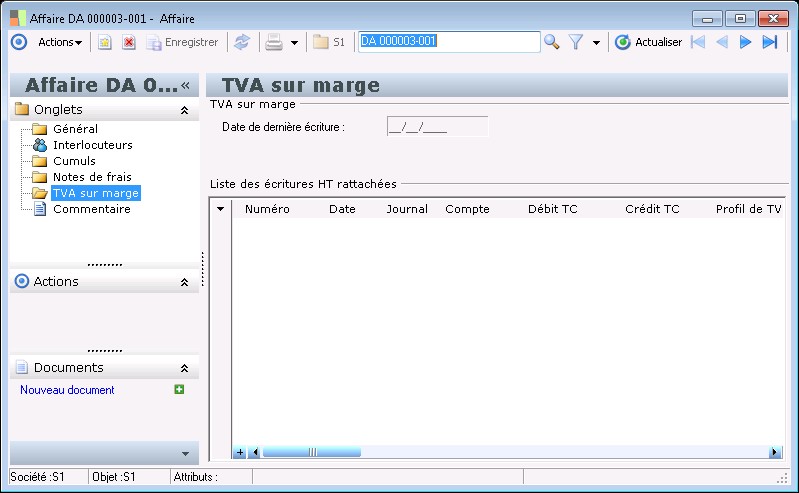Click the magnifying glass search icon
This screenshot has height=493, width=799.
click(551, 42)
